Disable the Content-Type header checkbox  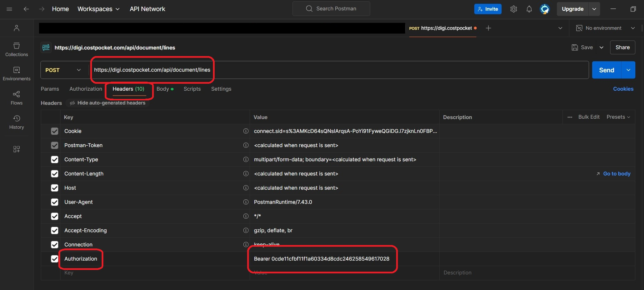55,160
